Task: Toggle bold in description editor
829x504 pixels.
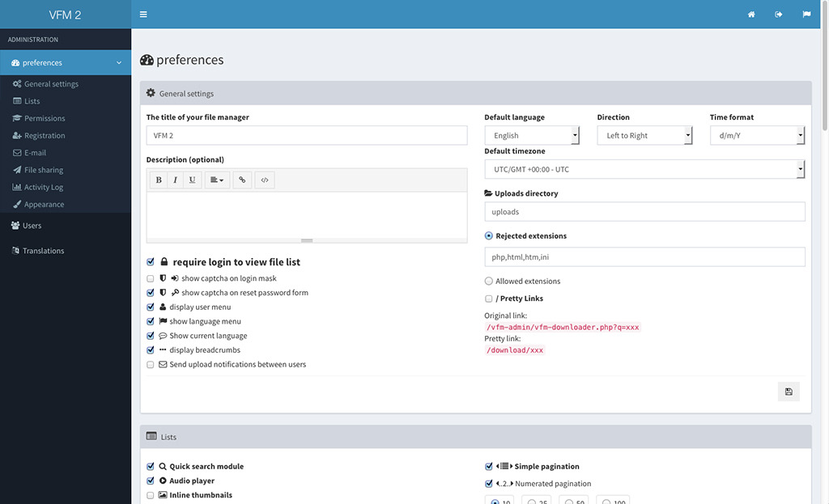Action: click(159, 180)
